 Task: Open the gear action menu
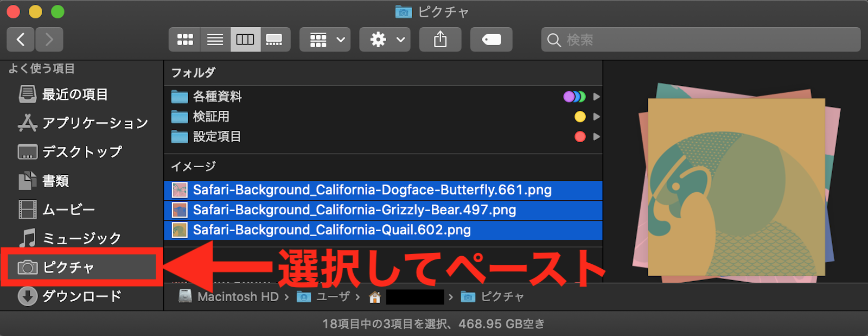point(385,40)
